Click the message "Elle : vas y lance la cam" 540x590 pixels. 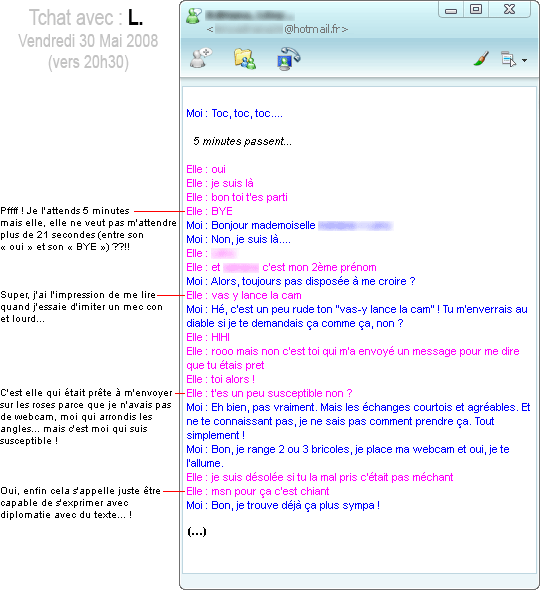click(244, 295)
